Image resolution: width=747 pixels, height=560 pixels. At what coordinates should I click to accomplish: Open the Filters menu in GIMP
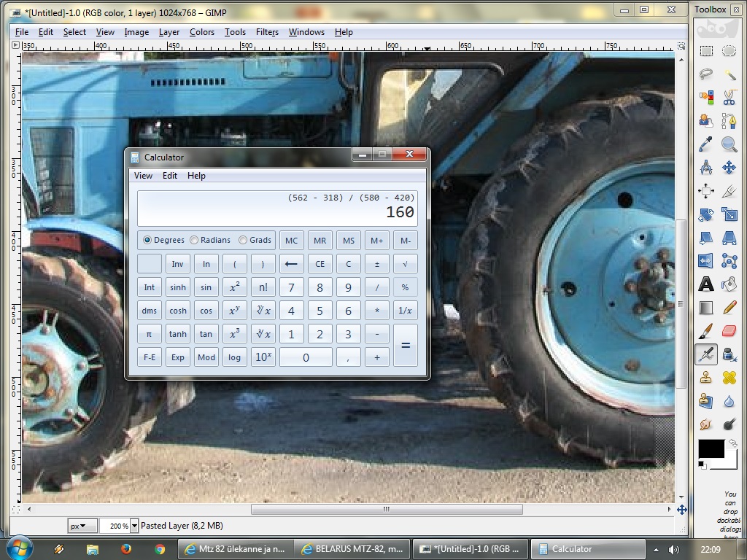pos(267,32)
